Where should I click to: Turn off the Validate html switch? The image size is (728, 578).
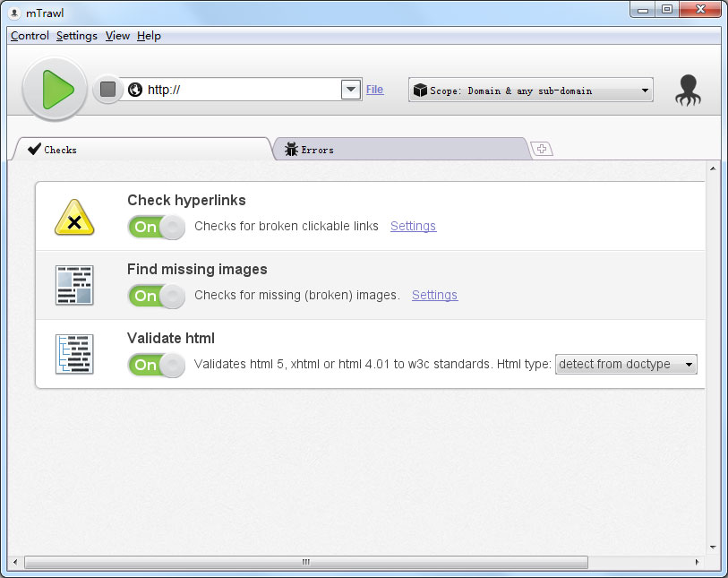tap(156, 365)
